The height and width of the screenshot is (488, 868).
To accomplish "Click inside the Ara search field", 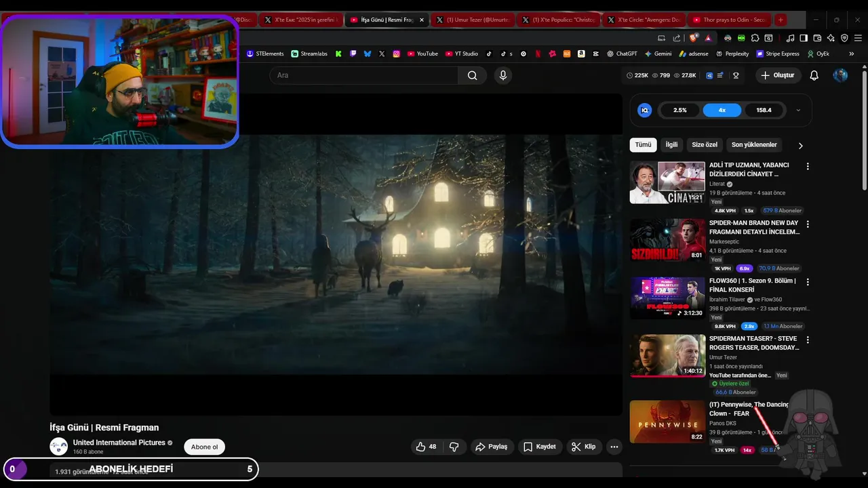I will click(x=364, y=75).
